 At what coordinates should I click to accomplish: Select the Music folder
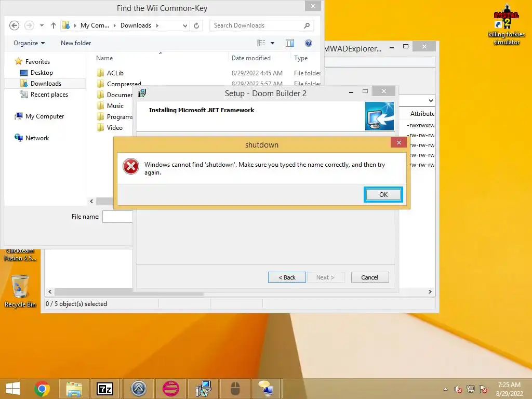pyautogui.click(x=115, y=106)
